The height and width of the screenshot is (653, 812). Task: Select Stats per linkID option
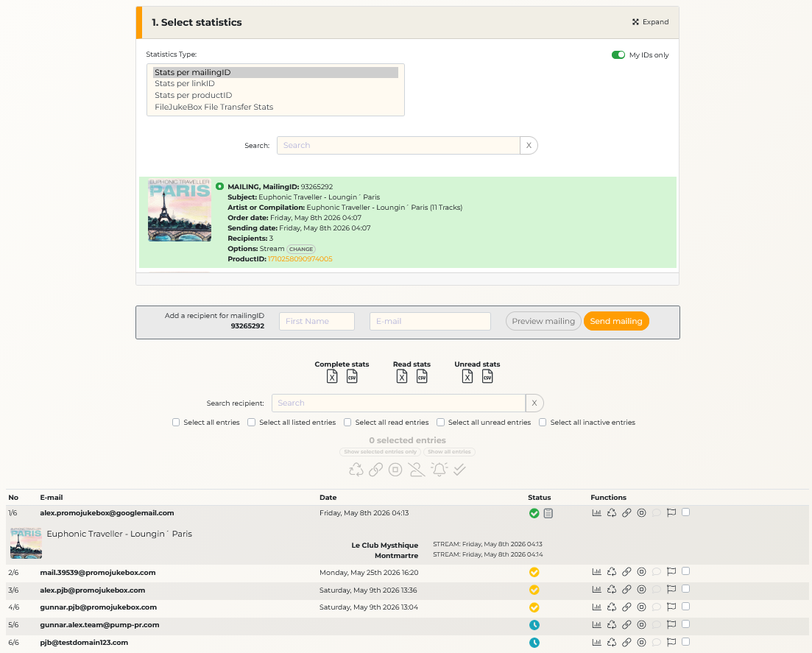click(x=275, y=83)
